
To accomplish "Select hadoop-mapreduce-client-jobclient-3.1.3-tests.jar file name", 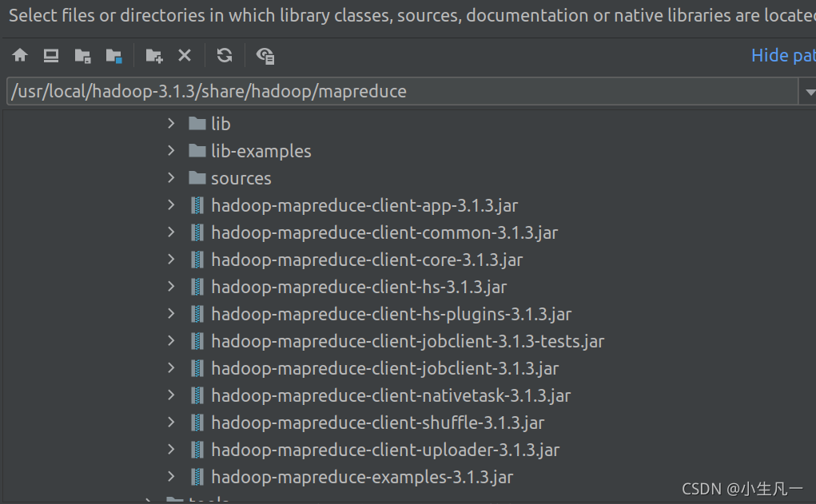I will [x=408, y=342].
